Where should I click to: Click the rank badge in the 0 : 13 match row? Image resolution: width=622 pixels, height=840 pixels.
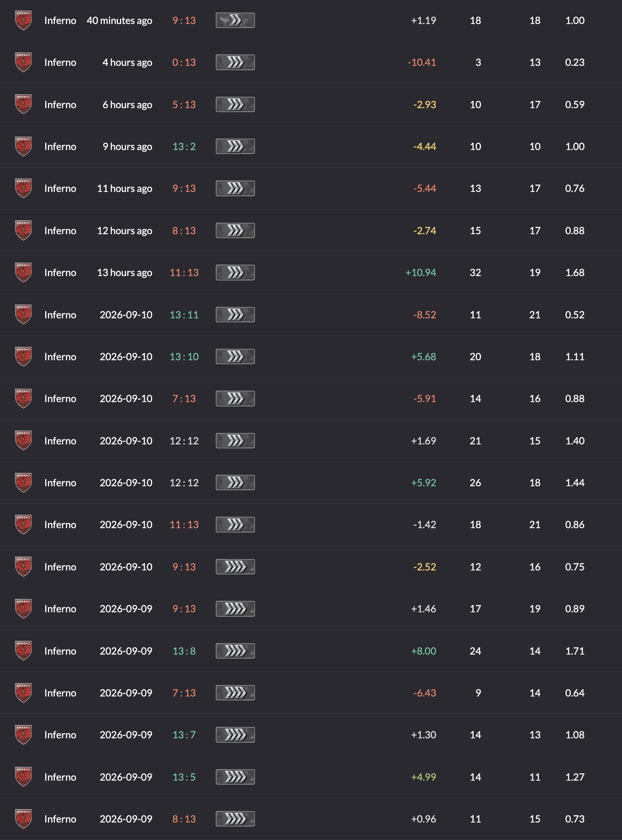coord(235,62)
